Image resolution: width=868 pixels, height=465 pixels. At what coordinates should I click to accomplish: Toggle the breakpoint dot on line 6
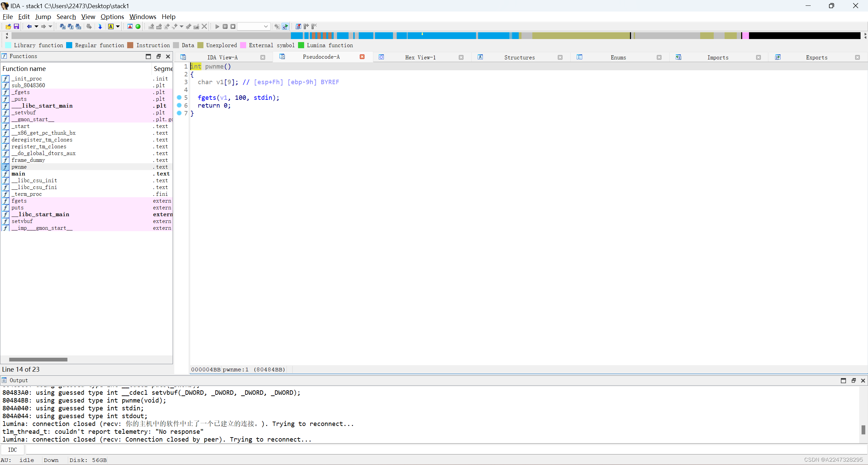[179, 105]
